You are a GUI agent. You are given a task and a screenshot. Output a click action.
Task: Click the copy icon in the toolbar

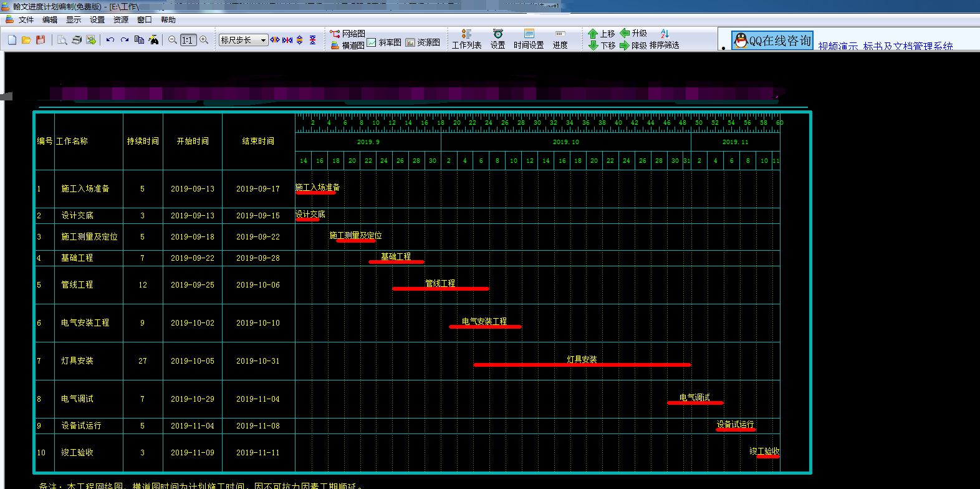pos(139,40)
